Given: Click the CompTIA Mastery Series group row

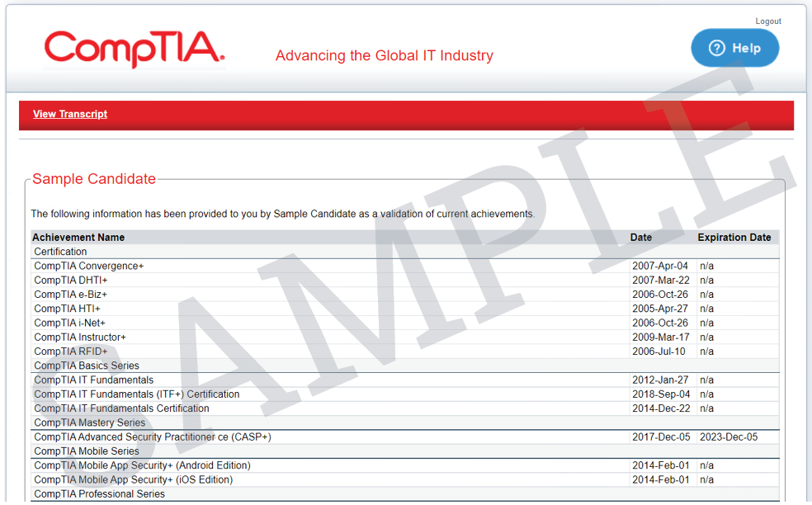Looking at the screenshot, I should [x=405, y=422].
